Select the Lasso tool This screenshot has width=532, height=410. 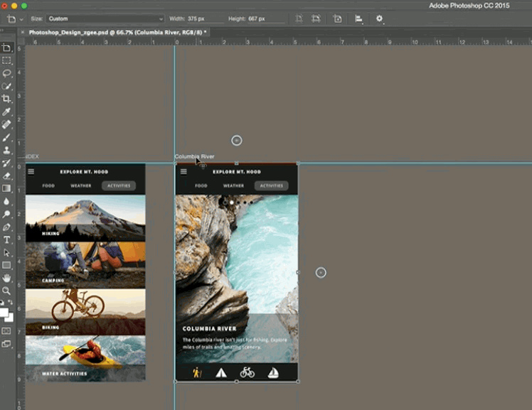pyautogui.click(x=7, y=73)
